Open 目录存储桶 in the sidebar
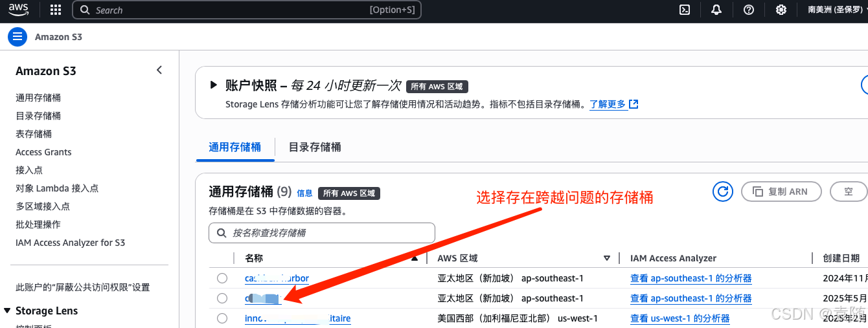The width and height of the screenshot is (868, 328). pos(38,116)
